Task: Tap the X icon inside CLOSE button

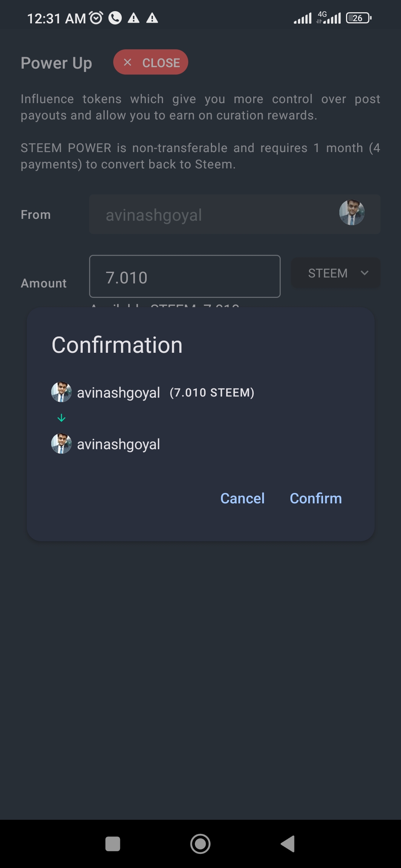Action: pyautogui.click(x=127, y=62)
